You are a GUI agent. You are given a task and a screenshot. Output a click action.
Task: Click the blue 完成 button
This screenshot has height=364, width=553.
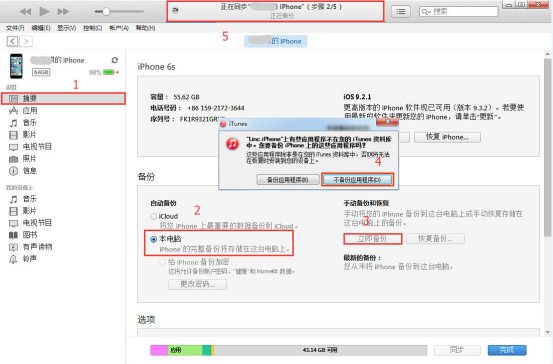[x=507, y=350]
